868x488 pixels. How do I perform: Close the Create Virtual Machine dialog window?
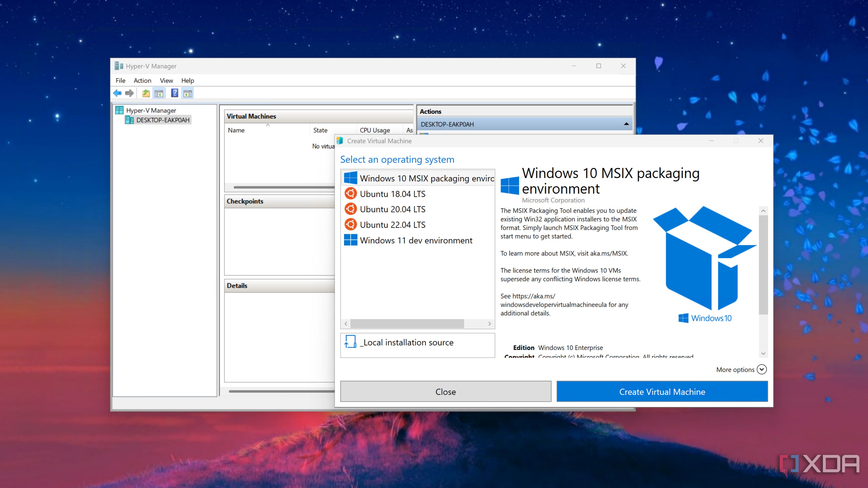pyautogui.click(x=760, y=141)
